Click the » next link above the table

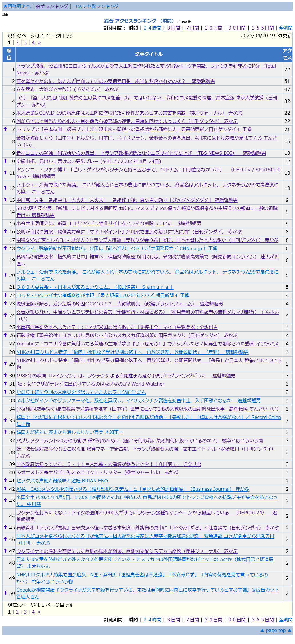(x=39, y=42)
